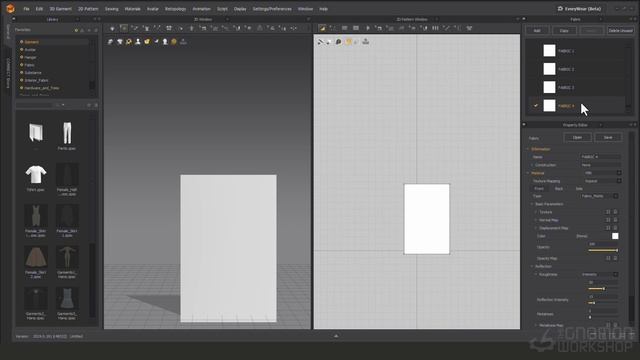Adjust the Opacity slider
This screenshot has height=360, width=640.
[603, 250]
